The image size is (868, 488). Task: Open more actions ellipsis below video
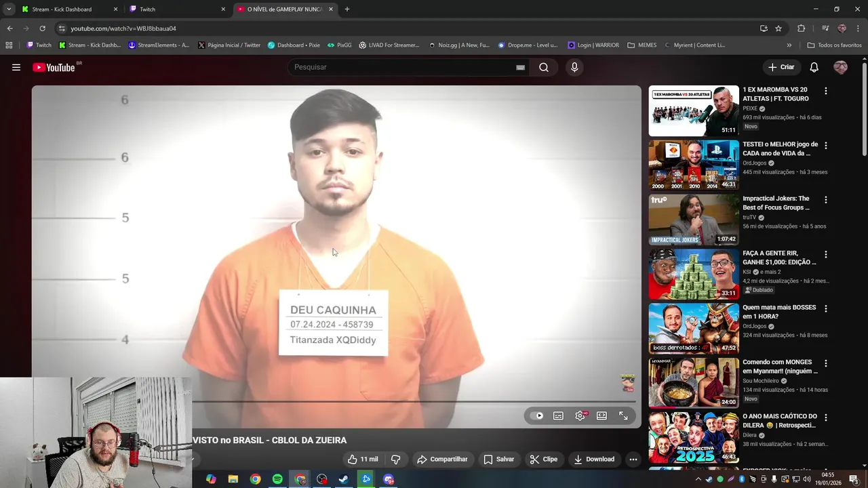[x=633, y=459]
